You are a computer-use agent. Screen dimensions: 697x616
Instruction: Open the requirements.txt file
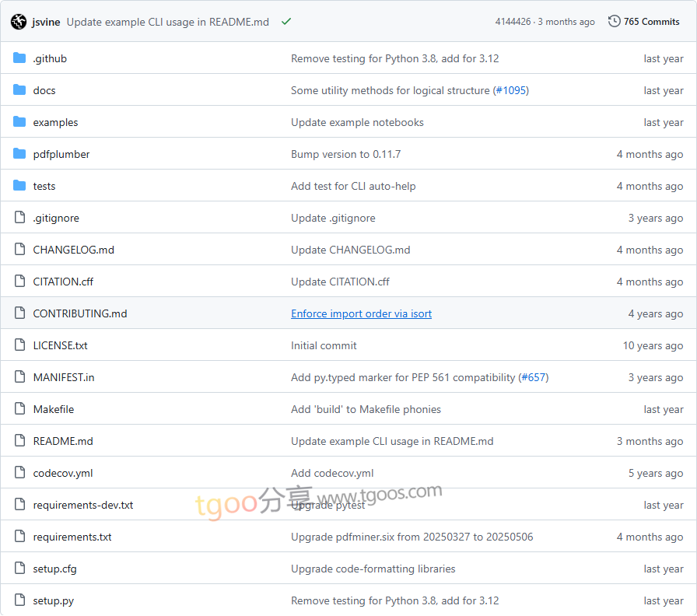coord(72,537)
